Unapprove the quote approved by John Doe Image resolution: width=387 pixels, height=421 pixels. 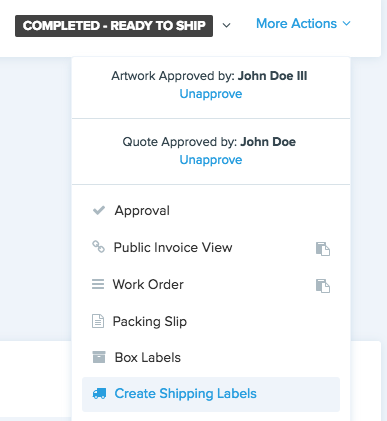[211, 160]
